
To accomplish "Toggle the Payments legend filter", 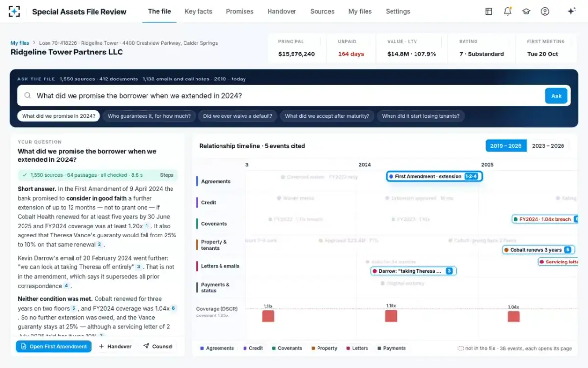I will click(391, 348).
